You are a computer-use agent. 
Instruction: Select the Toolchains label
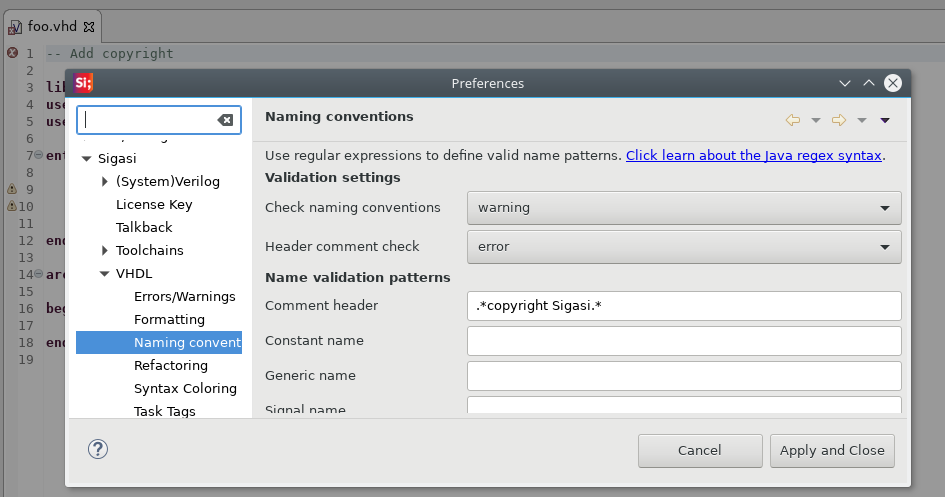click(x=149, y=250)
